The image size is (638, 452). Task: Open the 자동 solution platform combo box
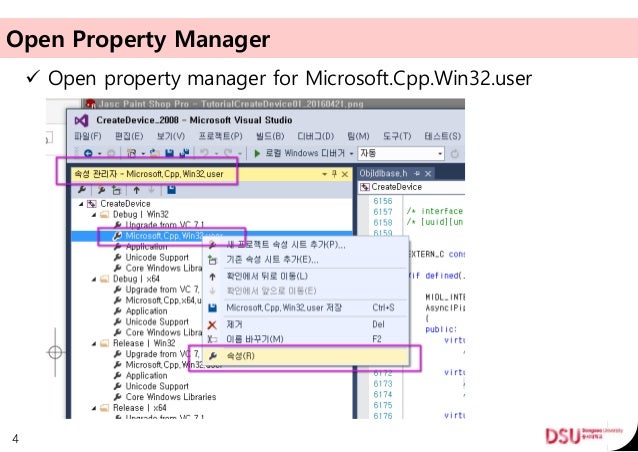[x=401, y=153]
